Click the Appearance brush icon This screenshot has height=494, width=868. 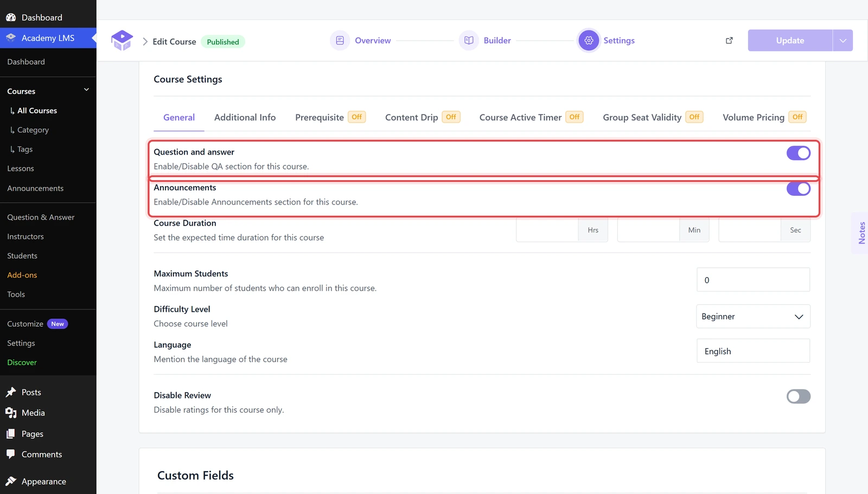(x=11, y=481)
